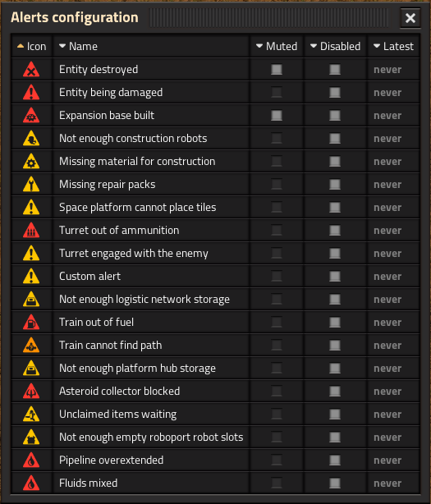
Task: Close the Alerts configuration window
Action: [x=410, y=18]
